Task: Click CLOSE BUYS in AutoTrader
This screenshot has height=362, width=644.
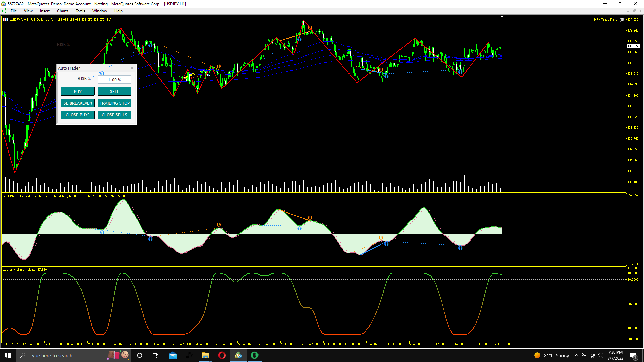Action: pyautogui.click(x=77, y=115)
